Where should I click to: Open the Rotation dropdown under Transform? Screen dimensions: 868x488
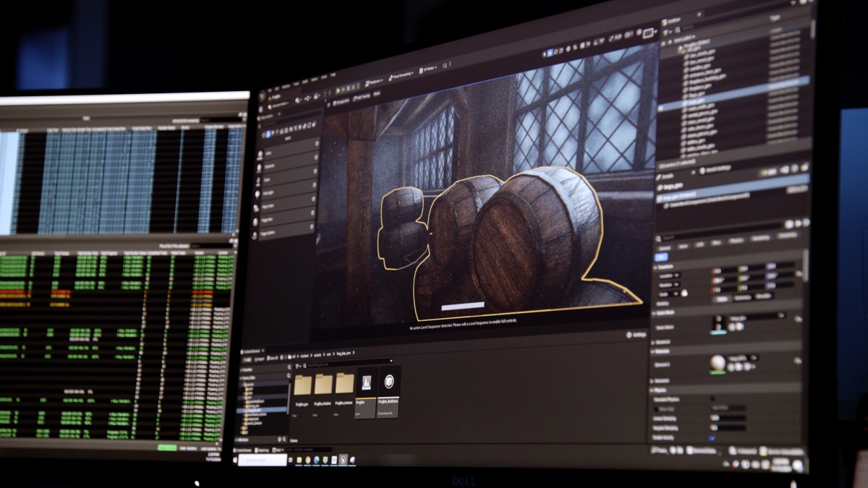669,285
